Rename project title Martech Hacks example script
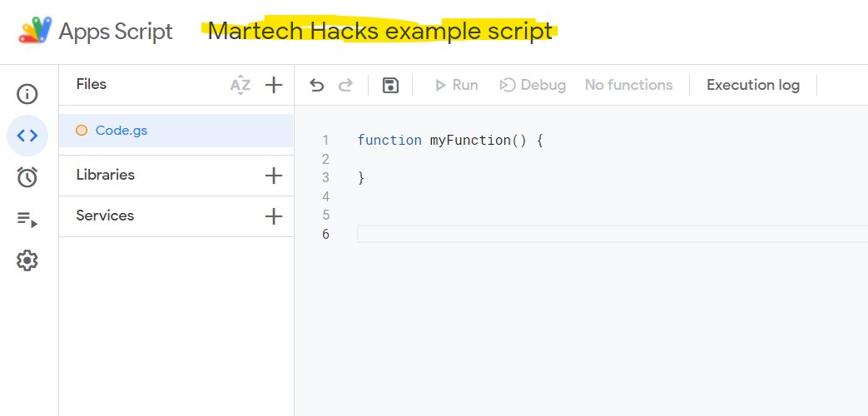The image size is (868, 416). click(x=380, y=31)
